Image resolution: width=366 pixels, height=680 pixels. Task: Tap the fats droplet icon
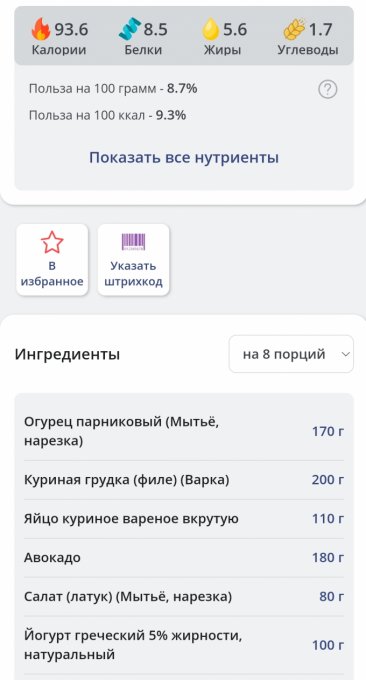click(x=210, y=29)
